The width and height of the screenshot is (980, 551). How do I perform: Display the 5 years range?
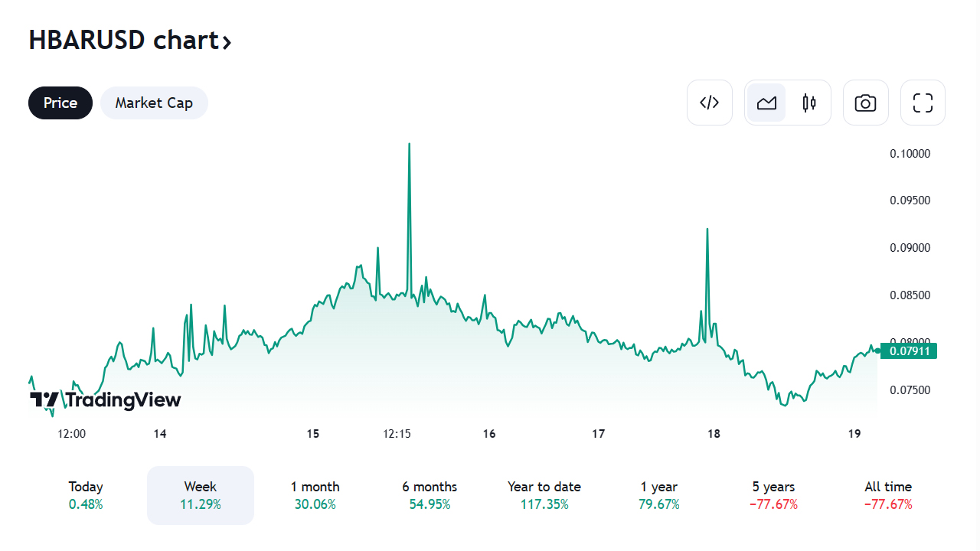[773, 495]
